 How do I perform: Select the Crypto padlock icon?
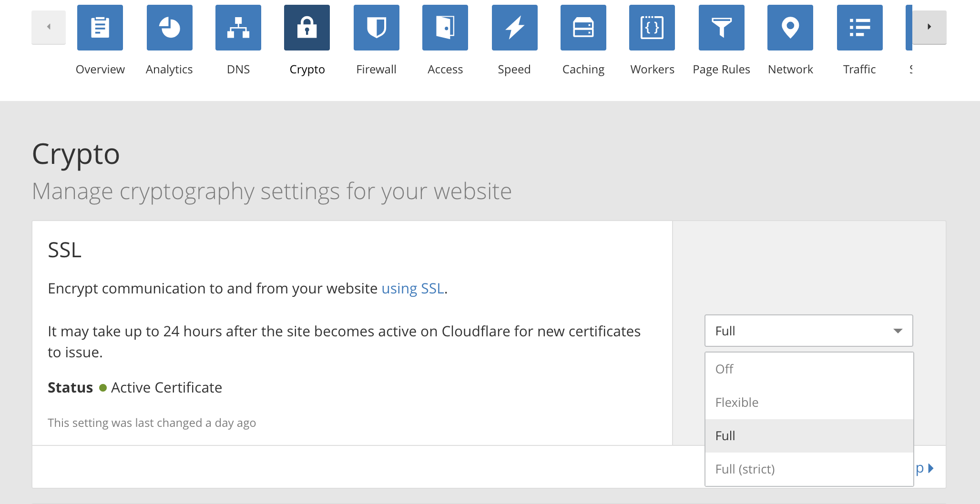coord(307,28)
